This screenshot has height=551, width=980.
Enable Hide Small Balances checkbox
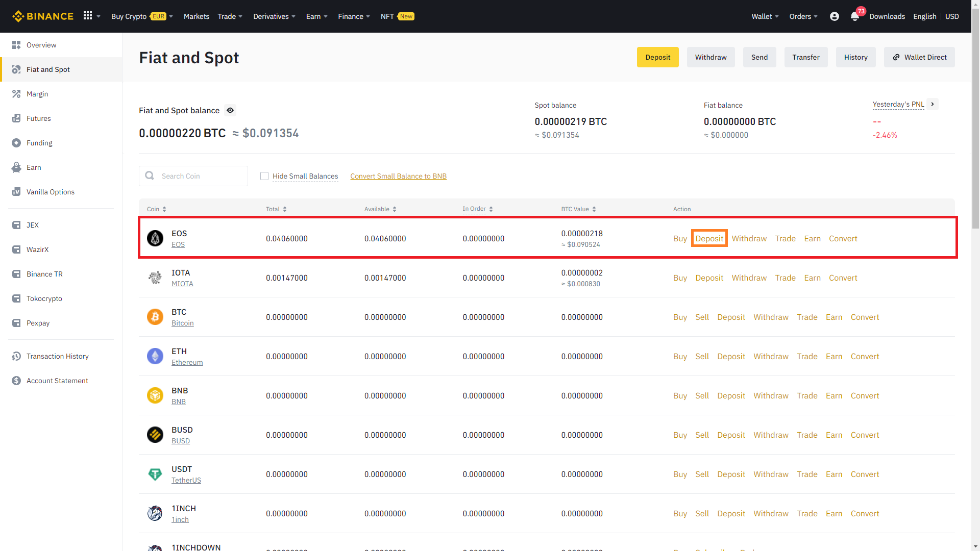coord(264,176)
